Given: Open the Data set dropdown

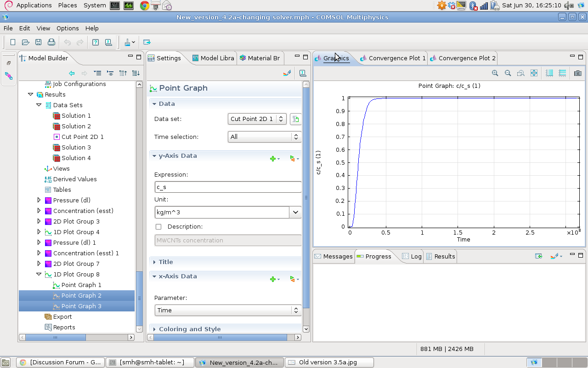Looking at the screenshot, I should (x=257, y=119).
